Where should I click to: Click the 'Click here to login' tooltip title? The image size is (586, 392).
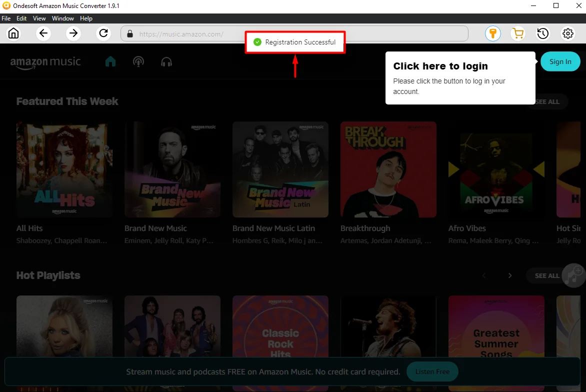coord(440,66)
